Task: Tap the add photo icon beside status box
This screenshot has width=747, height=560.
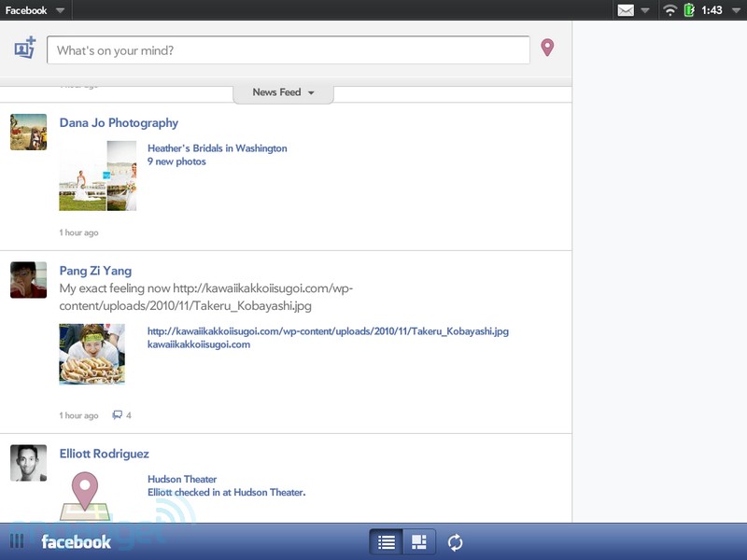Action: point(25,48)
